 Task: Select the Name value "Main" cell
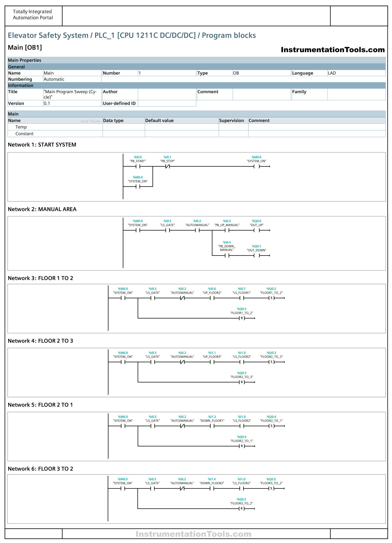pos(72,73)
